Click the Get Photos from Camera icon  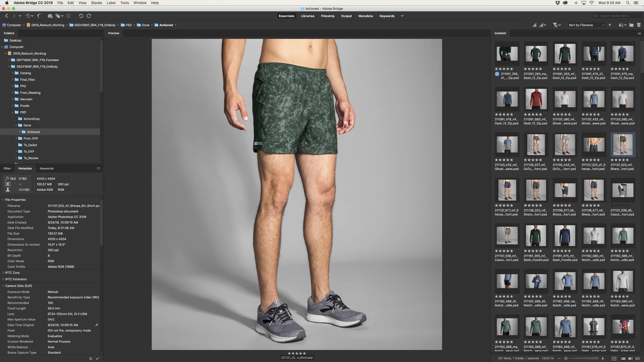[50, 16]
